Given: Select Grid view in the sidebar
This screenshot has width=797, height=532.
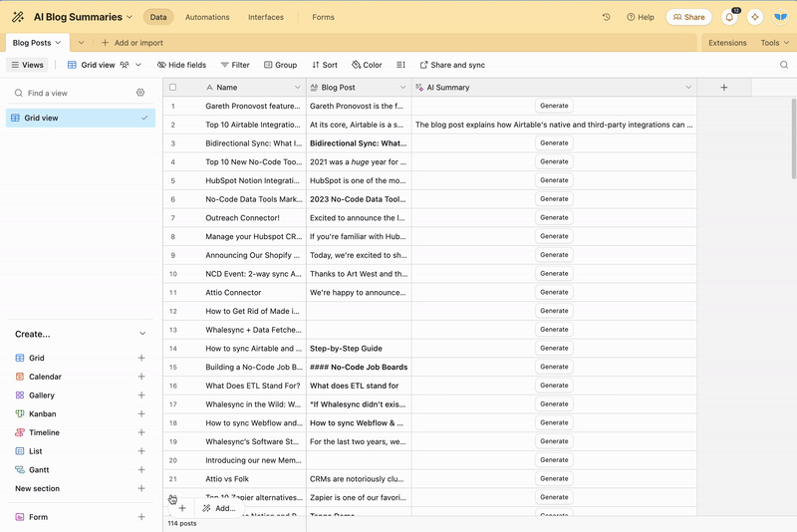Looking at the screenshot, I should (x=81, y=118).
